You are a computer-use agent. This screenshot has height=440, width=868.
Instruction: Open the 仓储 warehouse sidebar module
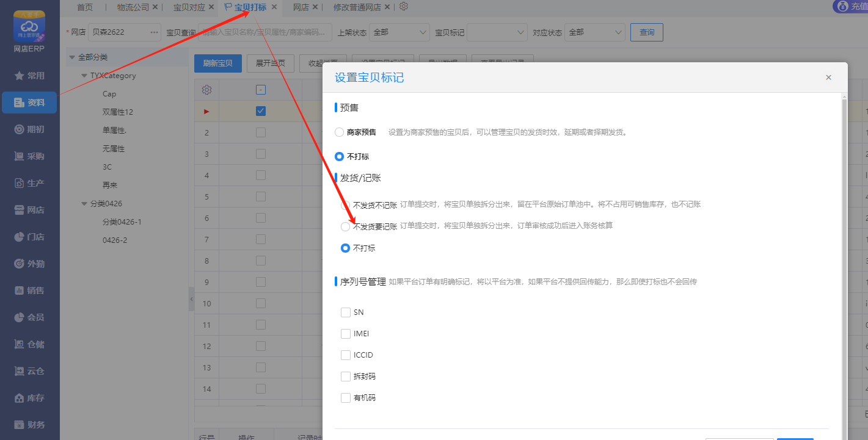pos(29,344)
